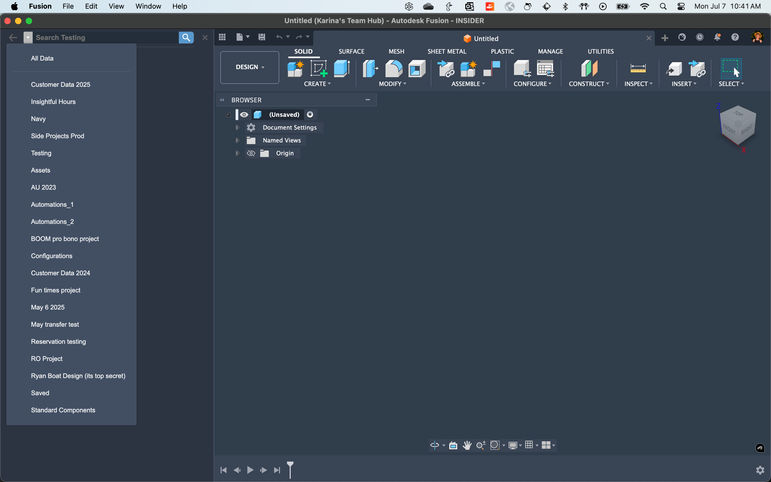
Task: Open the configuration table icon
Action: (545, 69)
